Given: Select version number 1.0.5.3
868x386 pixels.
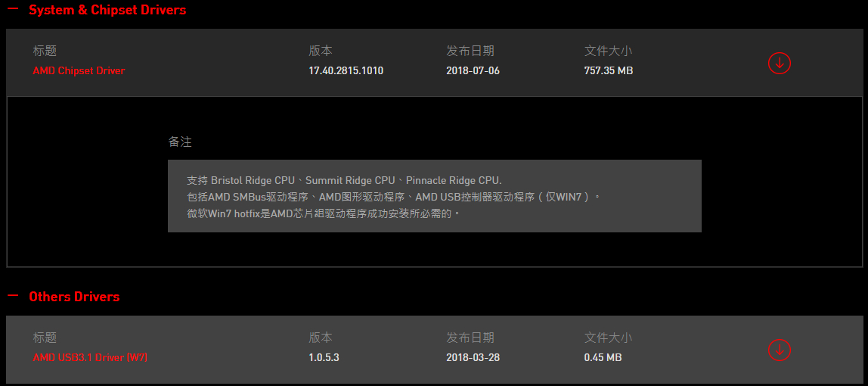Looking at the screenshot, I should (324, 358).
